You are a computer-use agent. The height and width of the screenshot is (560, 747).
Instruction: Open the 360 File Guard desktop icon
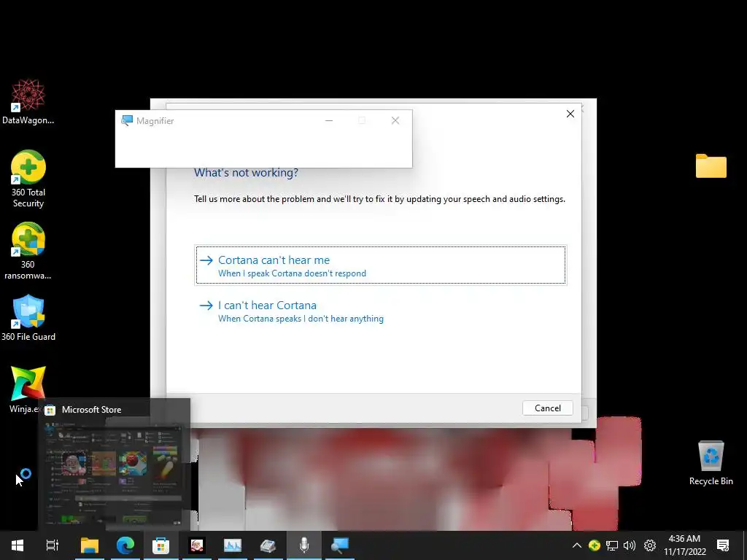pyautogui.click(x=28, y=318)
